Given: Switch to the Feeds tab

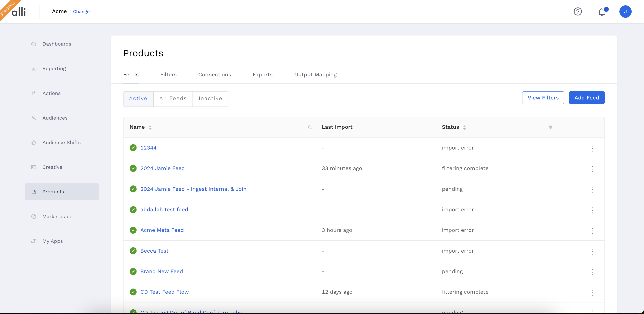Looking at the screenshot, I should click(131, 75).
